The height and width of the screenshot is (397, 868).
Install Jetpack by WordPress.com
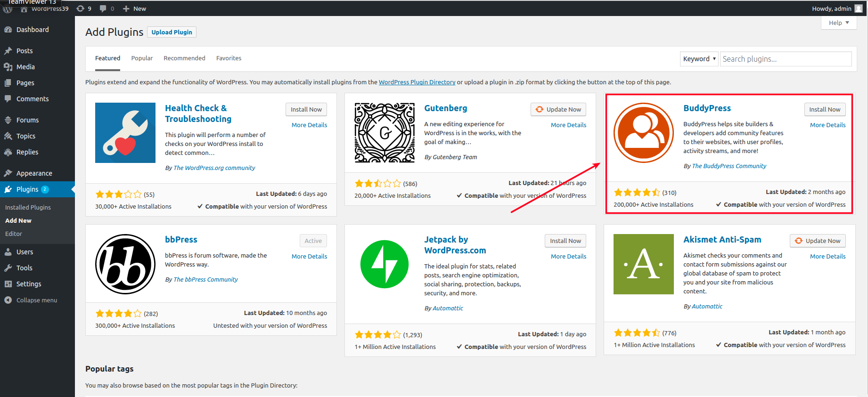click(565, 241)
